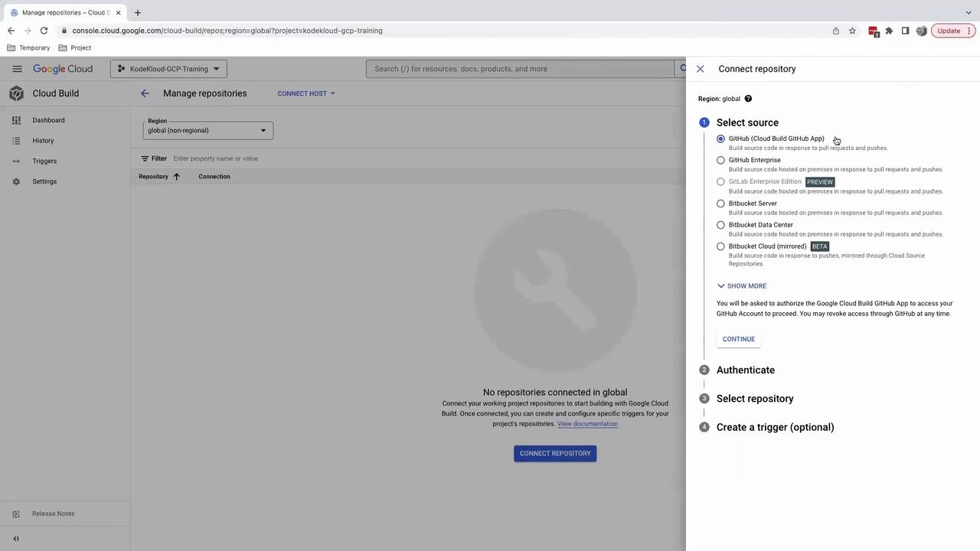This screenshot has width=980, height=551.
Task: Click the browser forward arrow
Action: click(28, 31)
